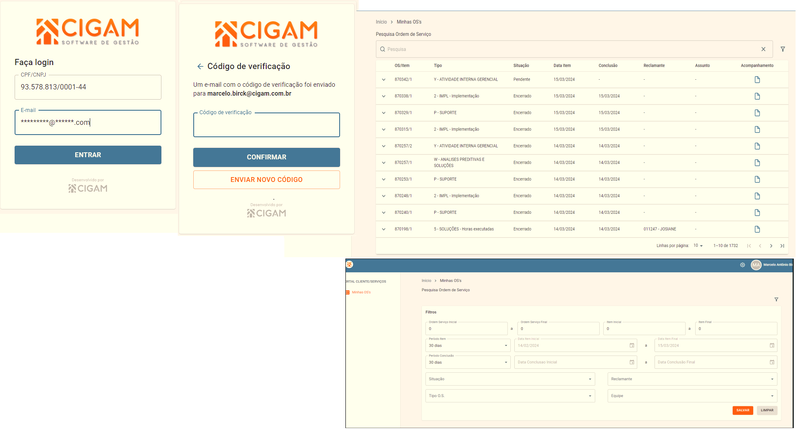Click the Conclusão column header
The image size is (800, 429).
click(x=608, y=66)
